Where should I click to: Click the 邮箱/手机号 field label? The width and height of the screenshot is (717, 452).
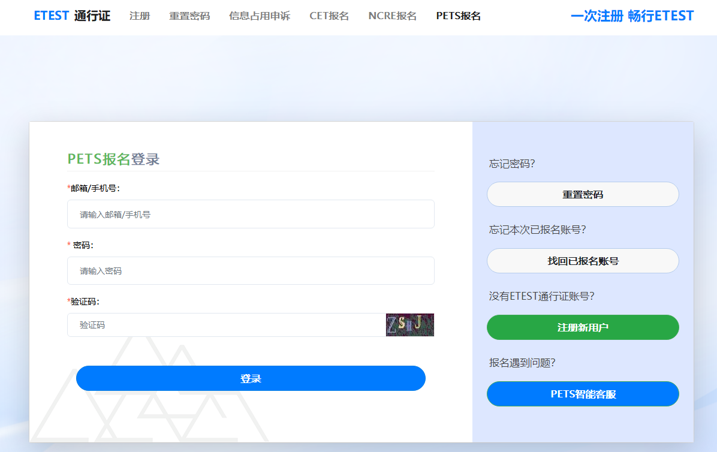click(x=94, y=188)
